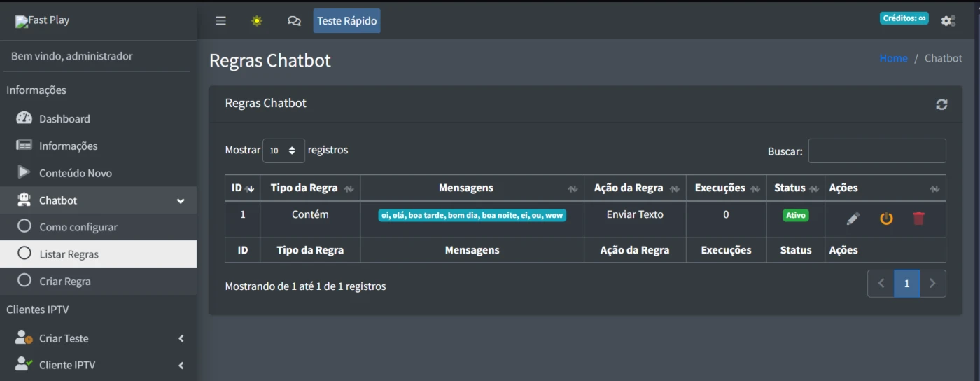Click the settings gears icon
This screenshot has height=381, width=980.
click(x=948, y=21)
